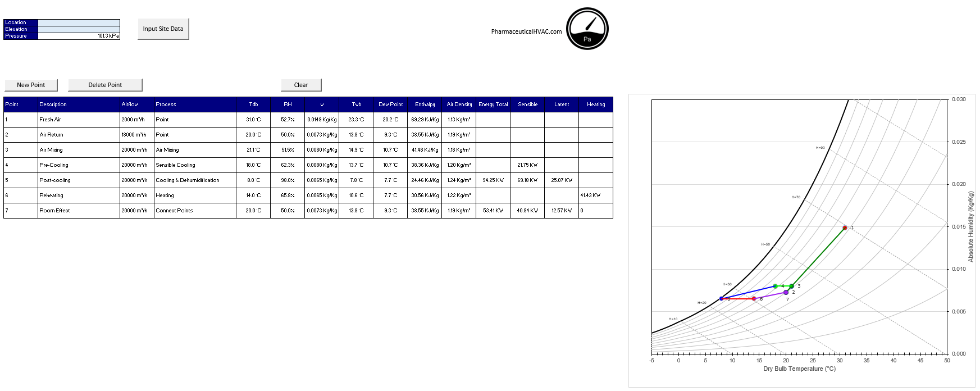Click the 21.75 KW Sensible cell
Screen dimensions: 980x391
(x=527, y=165)
